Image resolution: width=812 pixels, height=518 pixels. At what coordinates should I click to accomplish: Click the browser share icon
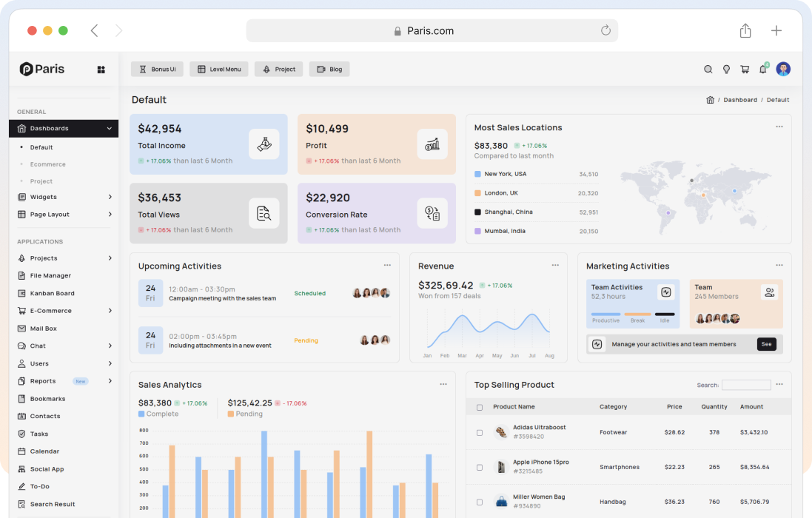(745, 30)
